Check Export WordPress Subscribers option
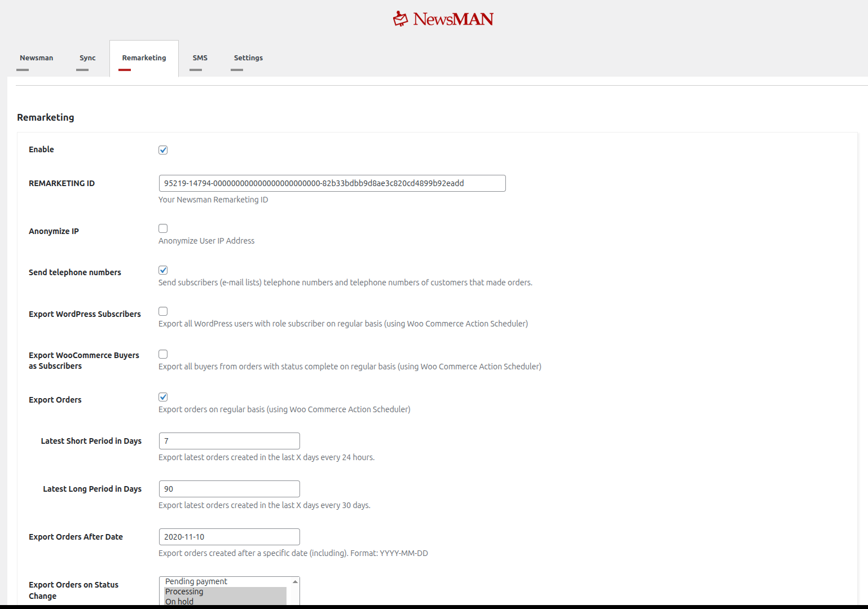Screen dimensions: 868x609 pos(163,311)
